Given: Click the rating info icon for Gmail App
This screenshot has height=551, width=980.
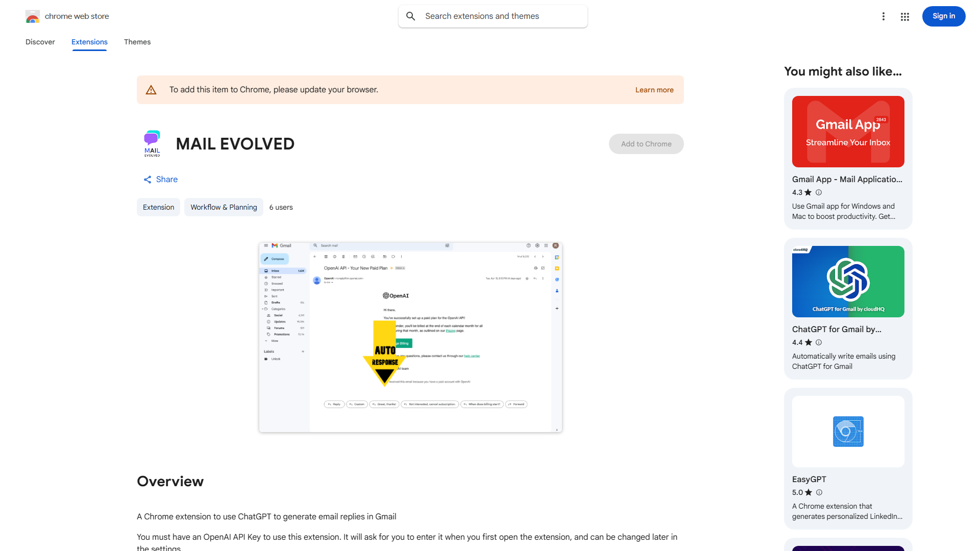Looking at the screenshot, I should click(x=818, y=192).
